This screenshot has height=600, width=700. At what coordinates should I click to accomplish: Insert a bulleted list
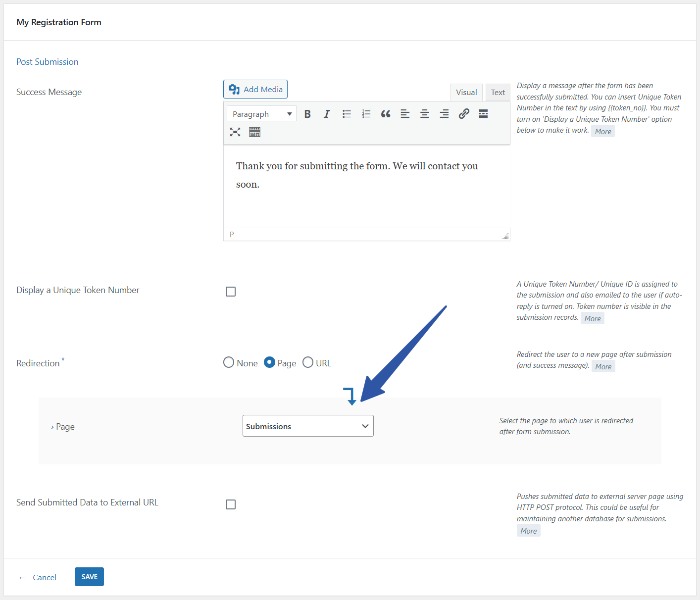point(347,114)
